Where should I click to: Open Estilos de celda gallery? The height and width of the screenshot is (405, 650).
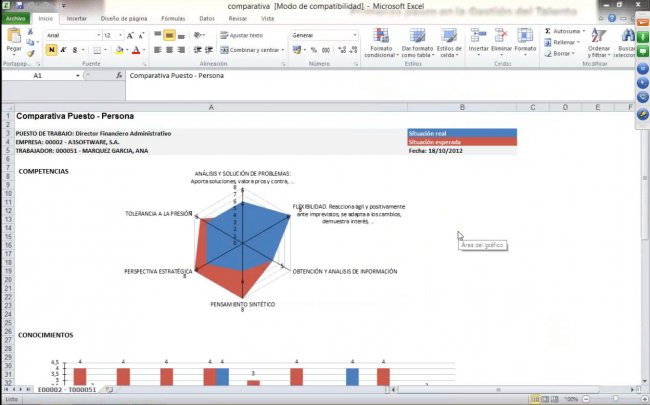click(449, 43)
